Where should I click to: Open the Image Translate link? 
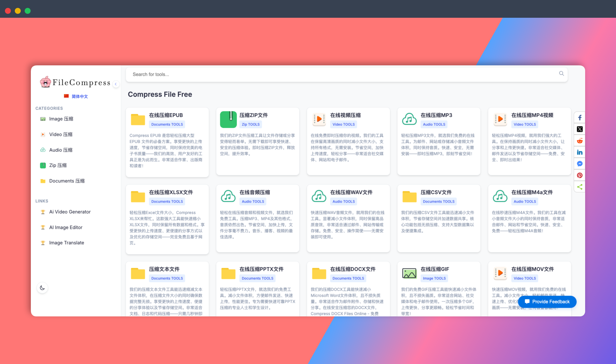[66, 242]
